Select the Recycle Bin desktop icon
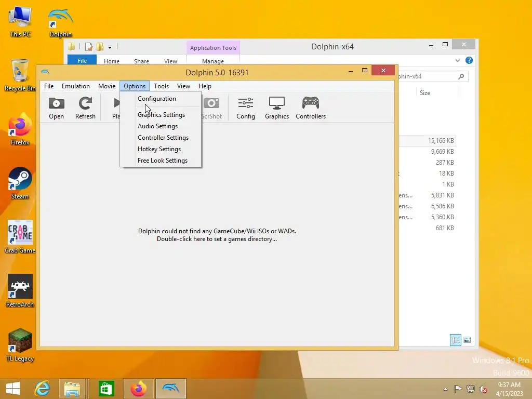532x399 pixels. click(x=20, y=75)
